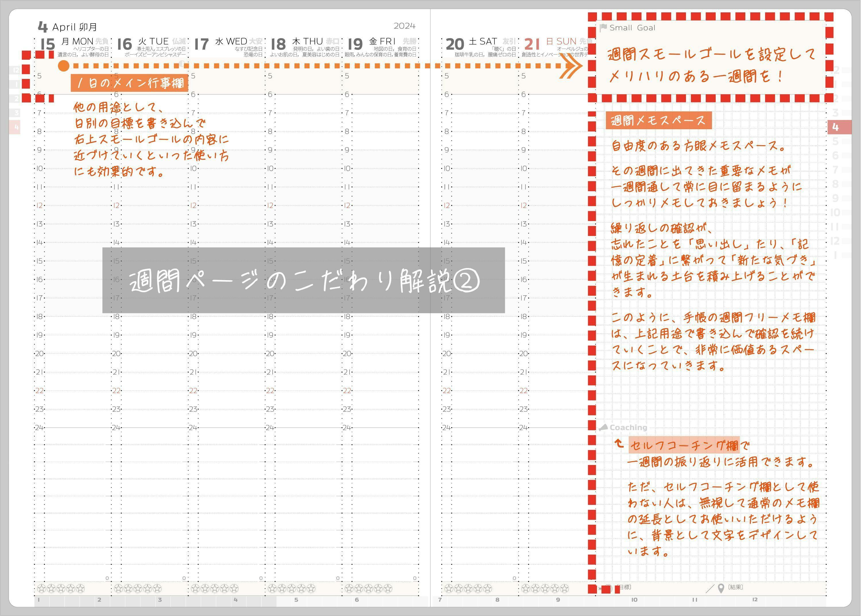Click the Coaching megaphone icon

(x=603, y=427)
